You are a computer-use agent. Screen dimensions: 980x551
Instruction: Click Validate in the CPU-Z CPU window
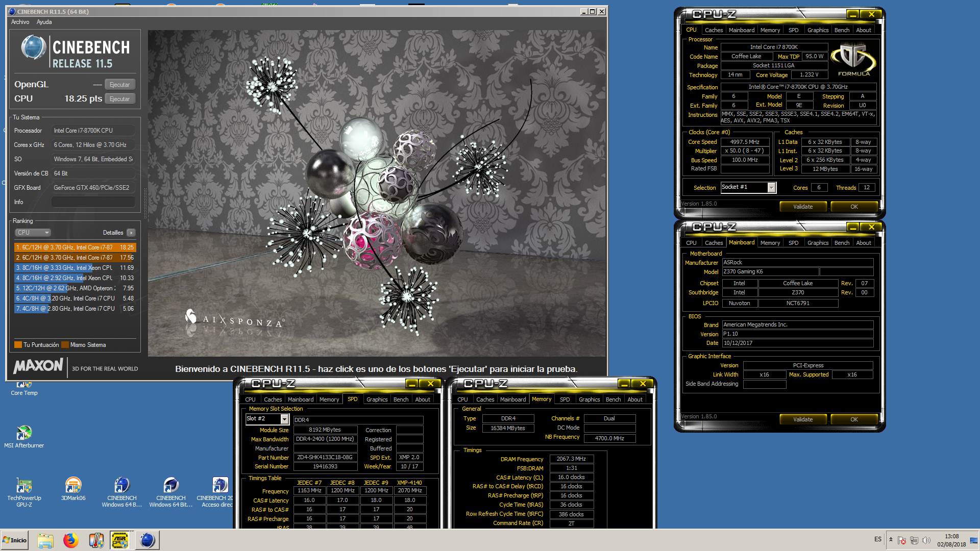(803, 207)
